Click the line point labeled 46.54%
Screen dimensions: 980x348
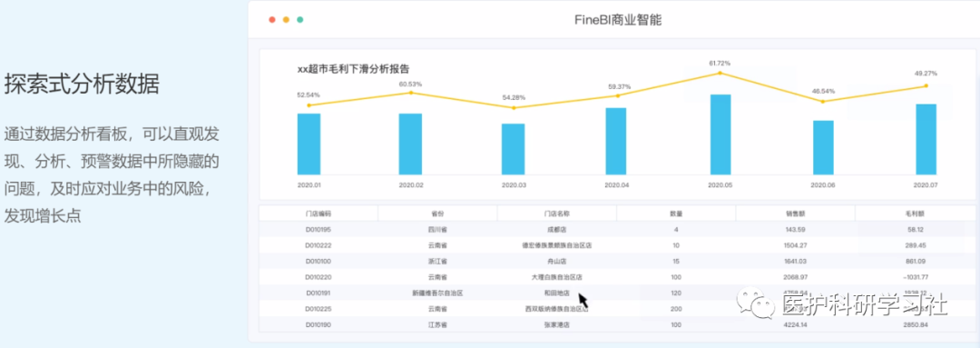tap(822, 102)
